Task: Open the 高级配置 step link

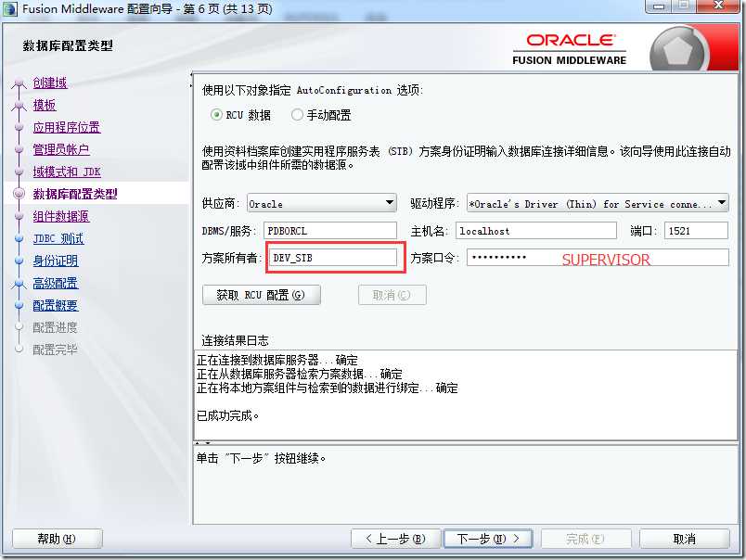Action: (x=56, y=284)
